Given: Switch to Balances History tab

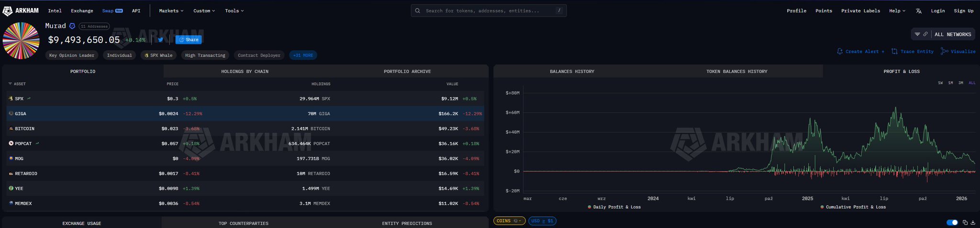Looking at the screenshot, I should click(x=572, y=71).
